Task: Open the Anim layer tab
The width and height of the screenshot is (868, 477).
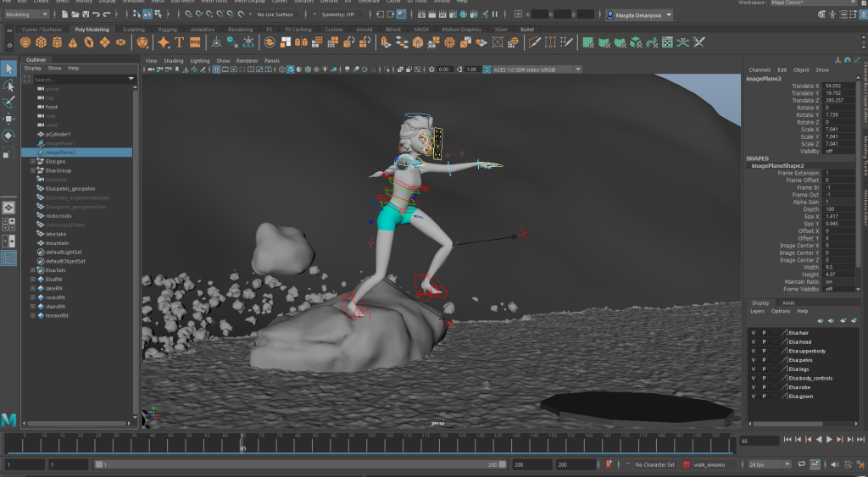Action: click(788, 302)
